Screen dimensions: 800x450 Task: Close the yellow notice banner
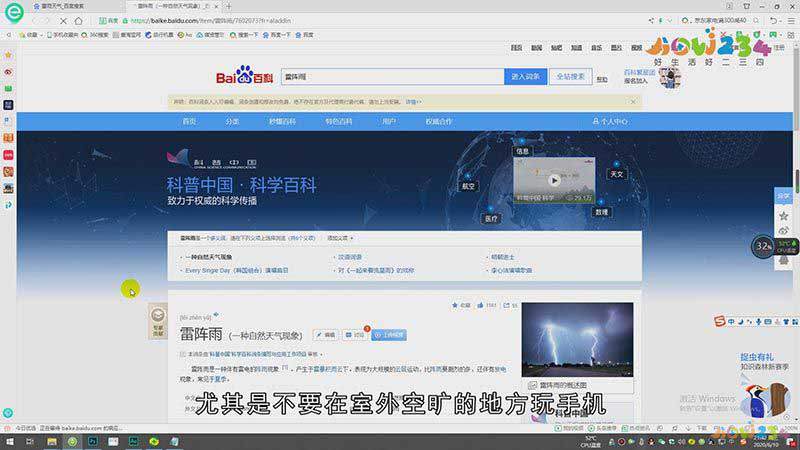click(x=633, y=102)
